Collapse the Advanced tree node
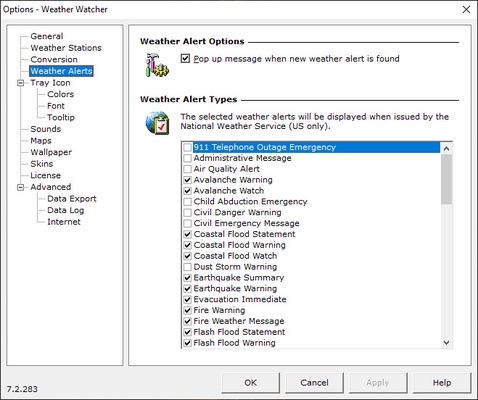The height and width of the screenshot is (400, 478). point(21,187)
